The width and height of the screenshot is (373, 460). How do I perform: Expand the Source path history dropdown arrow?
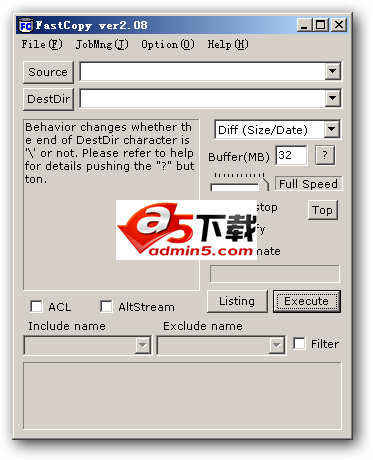332,71
